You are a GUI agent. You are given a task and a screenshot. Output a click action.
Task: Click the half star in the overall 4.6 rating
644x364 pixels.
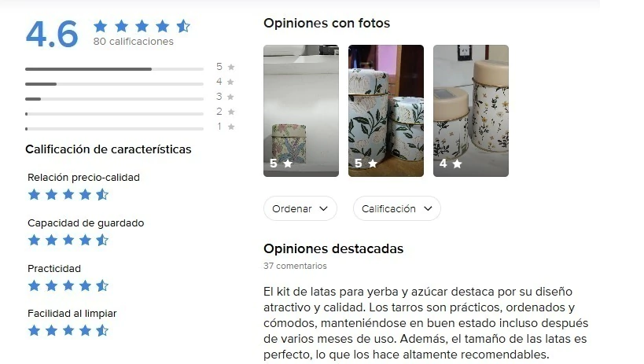pos(183,26)
